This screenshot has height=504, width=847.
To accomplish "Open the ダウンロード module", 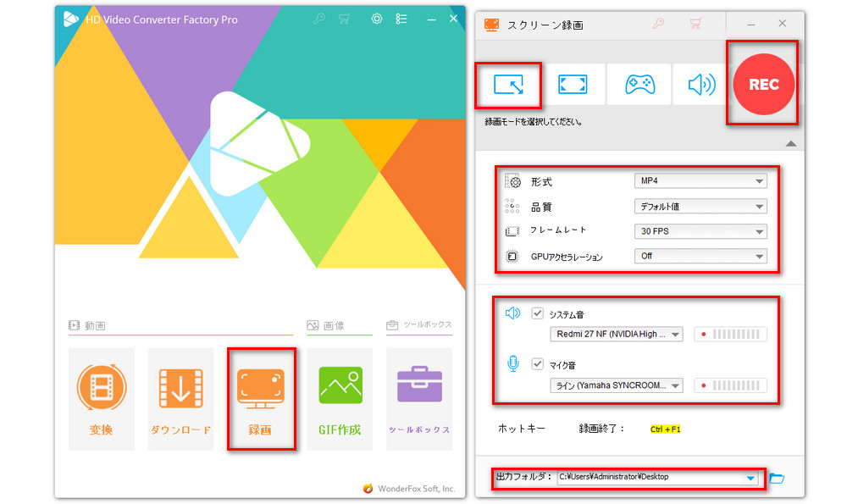I will point(180,399).
